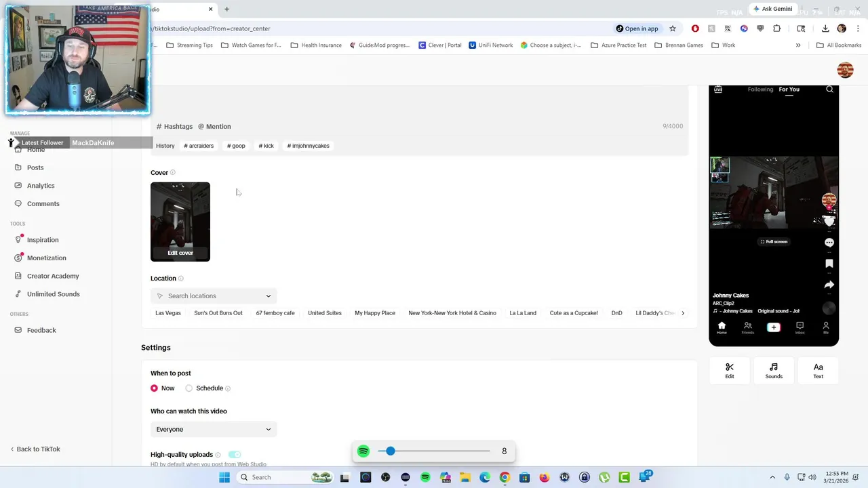Open the Search locations dropdown
This screenshot has height=488, width=868.
pyautogui.click(x=214, y=296)
